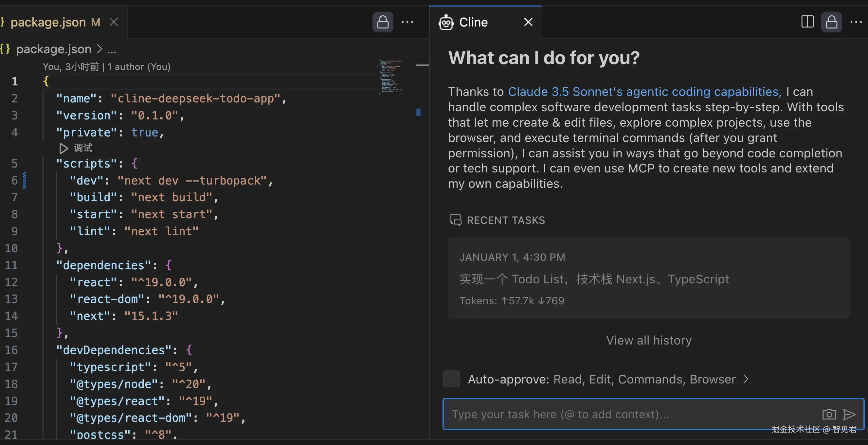Enable the Auto-approve checkbox
Image resolution: width=868 pixels, height=445 pixels.
point(452,379)
